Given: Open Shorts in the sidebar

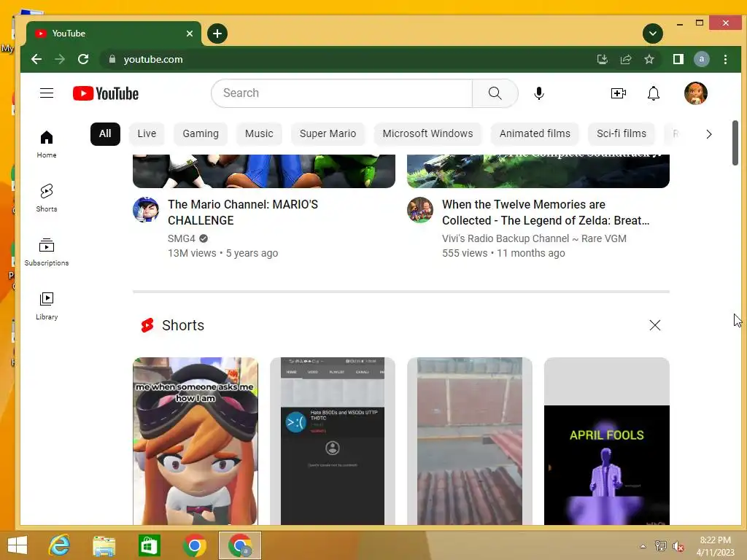Looking at the screenshot, I should click(46, 198).
